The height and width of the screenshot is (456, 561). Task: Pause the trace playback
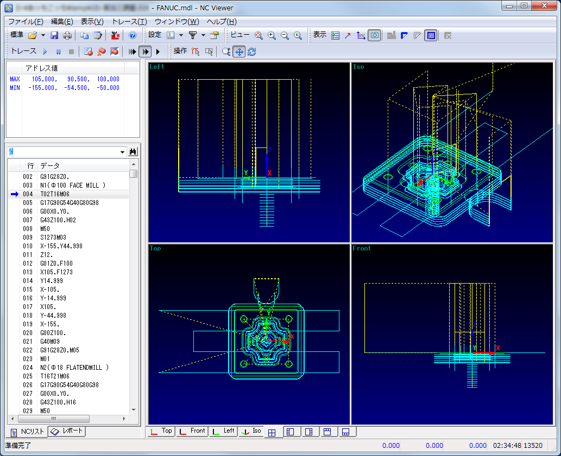pyautogui.click(x=58, y=52)
